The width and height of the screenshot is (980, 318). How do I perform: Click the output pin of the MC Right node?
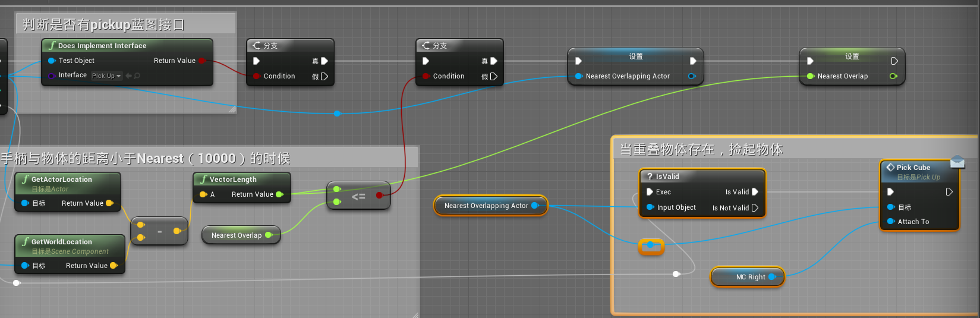tap(771, 277)
